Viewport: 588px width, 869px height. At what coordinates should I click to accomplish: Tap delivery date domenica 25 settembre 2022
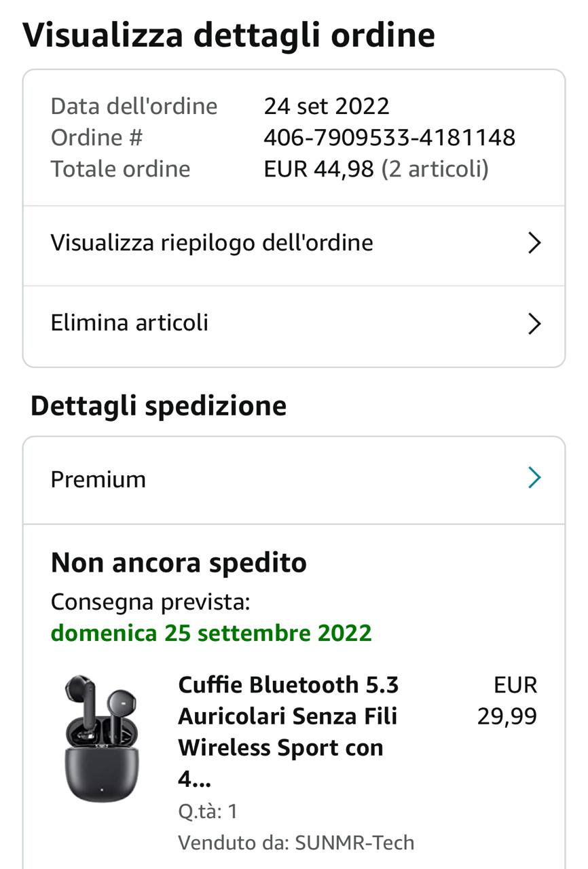[x=211, y=633]
